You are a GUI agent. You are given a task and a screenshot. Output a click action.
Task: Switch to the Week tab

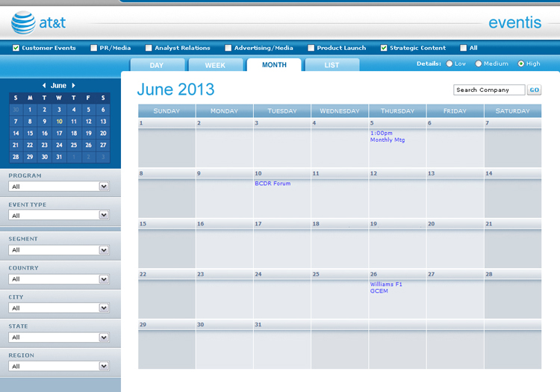215,65
